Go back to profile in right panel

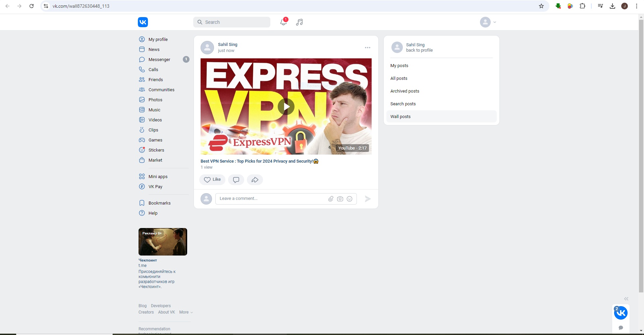(x=419, y=50)
